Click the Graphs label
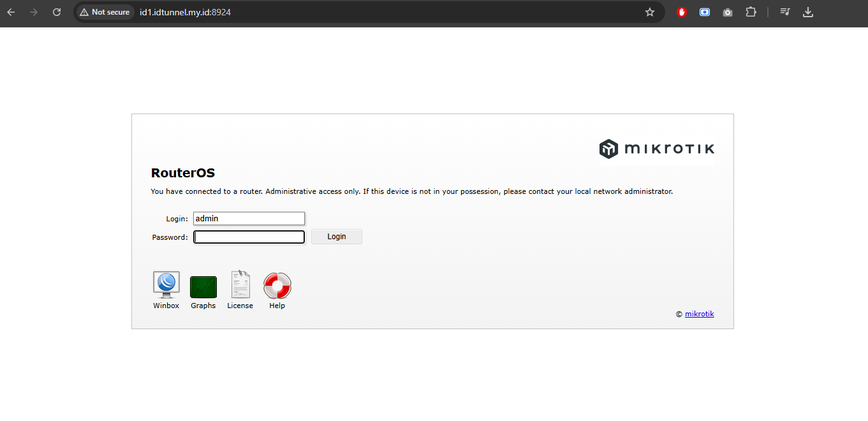This screenshot has height=421, width=868. click(x=203, y=306)
